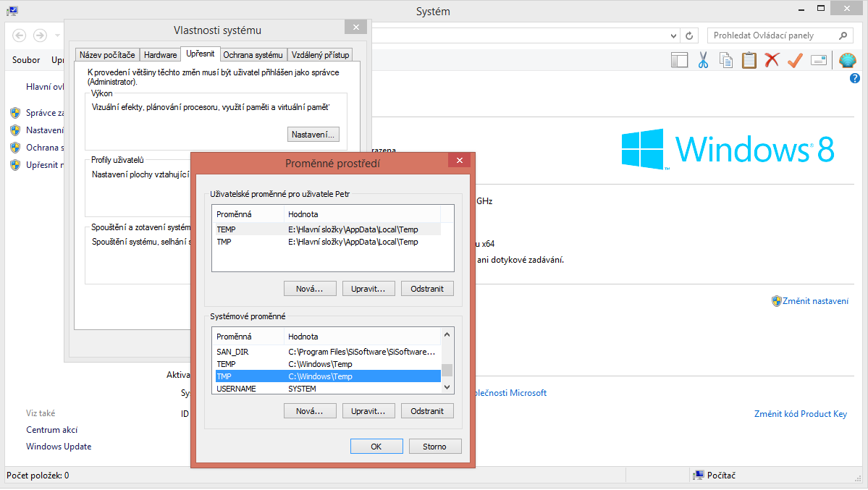The height and width of the screenshot is (490, 868).
Task: Click Upravit under user variables
Action: 368,289
